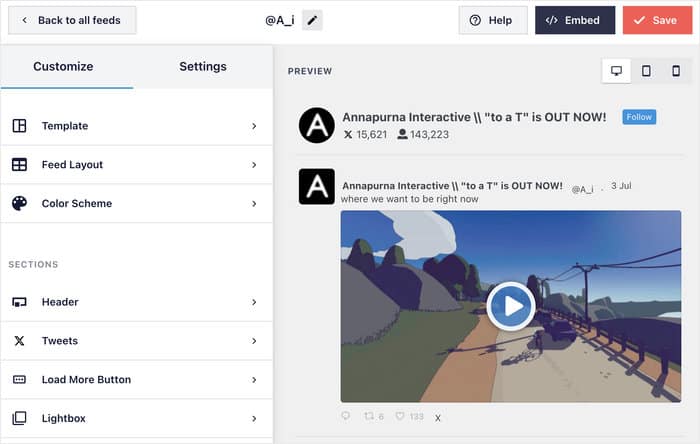Open the Template menu item
This screenshot has height=444, width=700.
click(x=136, y=126)
